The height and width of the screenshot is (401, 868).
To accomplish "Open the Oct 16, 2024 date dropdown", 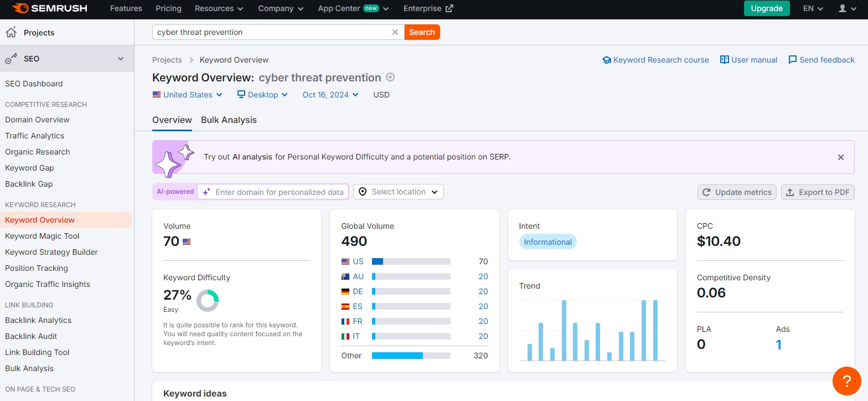I will [x=330, y=95].
